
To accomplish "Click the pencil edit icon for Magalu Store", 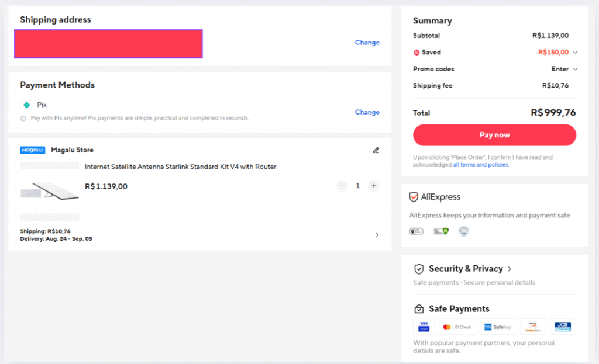I will [x=376, y=150].
